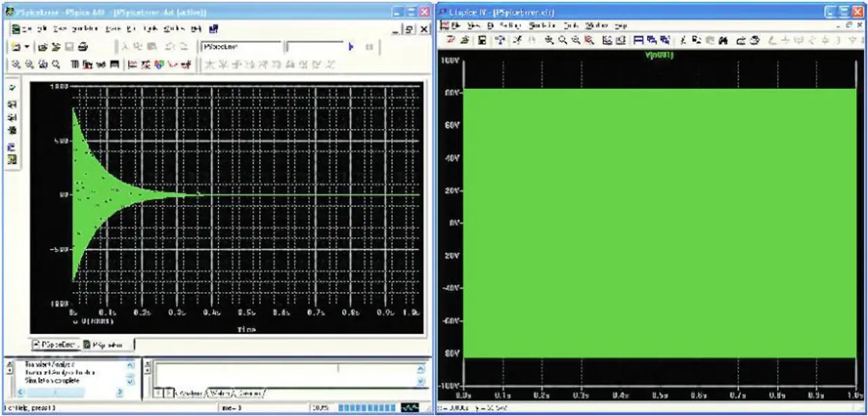Click the first zoom magnifier in PSpice toolbar
The image size is (868, 416).
tap(16, 64)
